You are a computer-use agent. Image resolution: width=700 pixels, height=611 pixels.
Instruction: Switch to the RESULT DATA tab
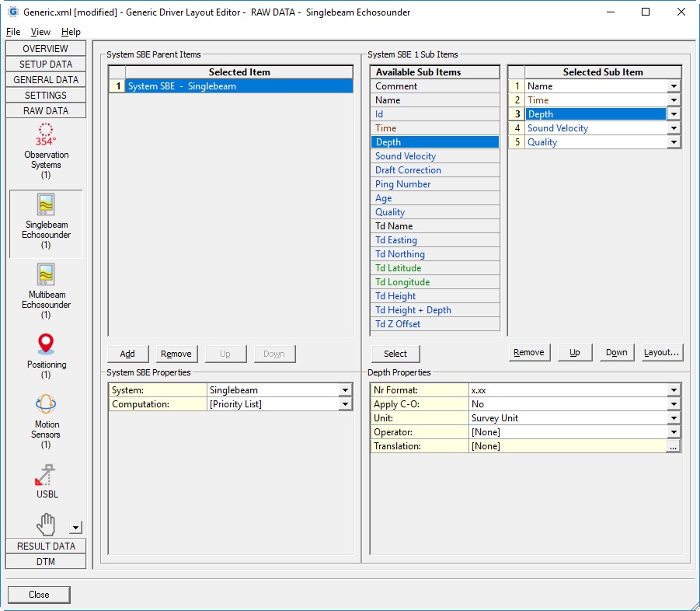pyautogui.click(x=46, y=546)
